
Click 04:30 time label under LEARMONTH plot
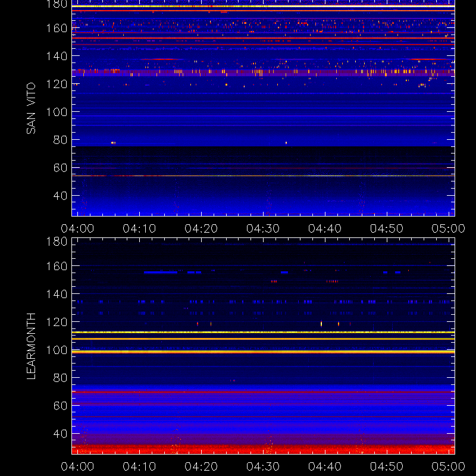(263, 466)
